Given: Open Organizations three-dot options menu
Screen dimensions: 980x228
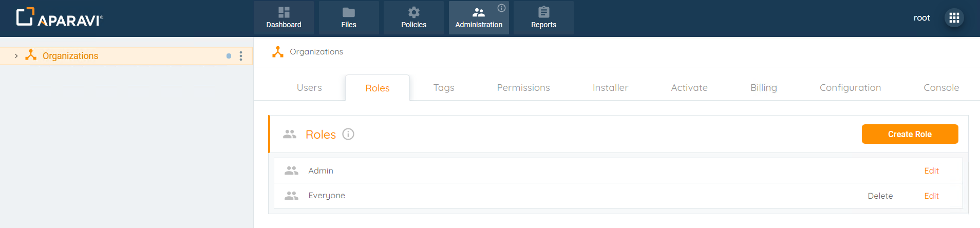Looking at the screenshot, I should coord(241,56).
